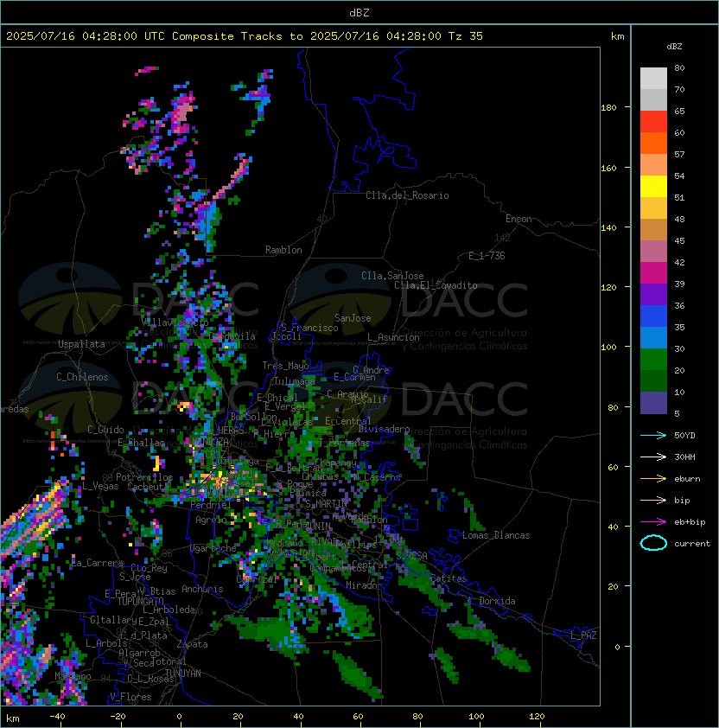
Task: Click the Zapata place label
Action: click(x=192, y=644)
